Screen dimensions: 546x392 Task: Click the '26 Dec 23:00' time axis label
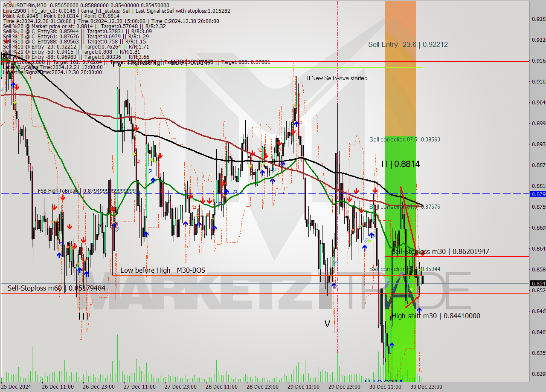pyautogui.click(x=99, y=387)
